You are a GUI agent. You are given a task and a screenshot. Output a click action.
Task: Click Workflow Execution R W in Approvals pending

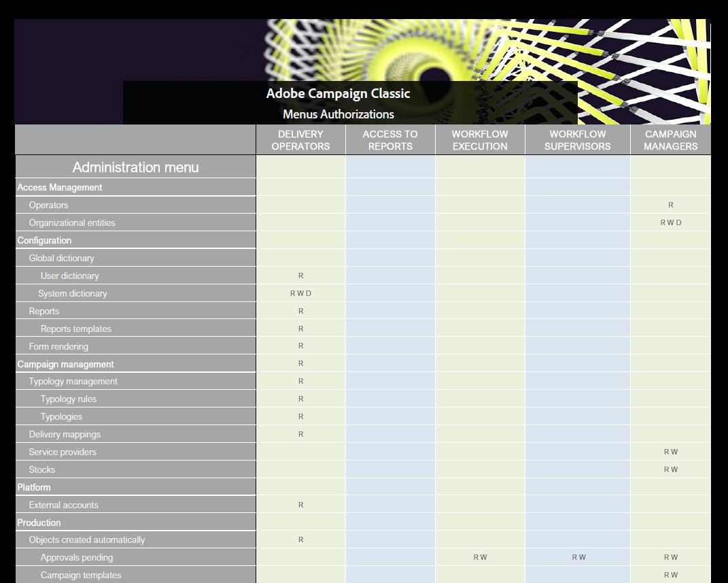(480, 557)
